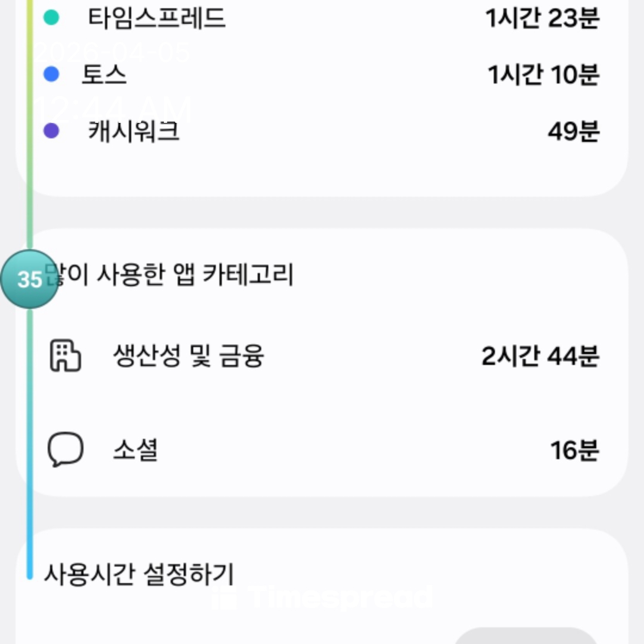The image size is (644, 644).
Task: Click the 2시간 44분 category duration
Action: tap(540, 357)
